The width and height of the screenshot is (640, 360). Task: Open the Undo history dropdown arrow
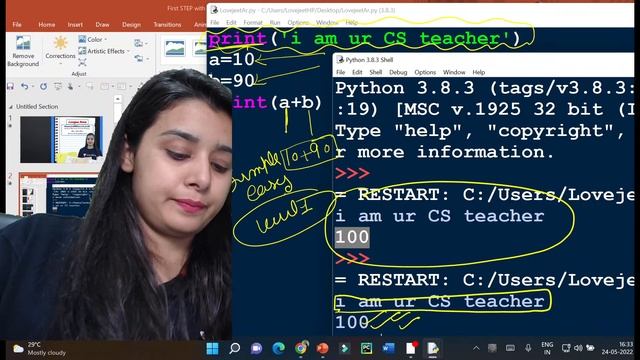click(x=33, y=86)
